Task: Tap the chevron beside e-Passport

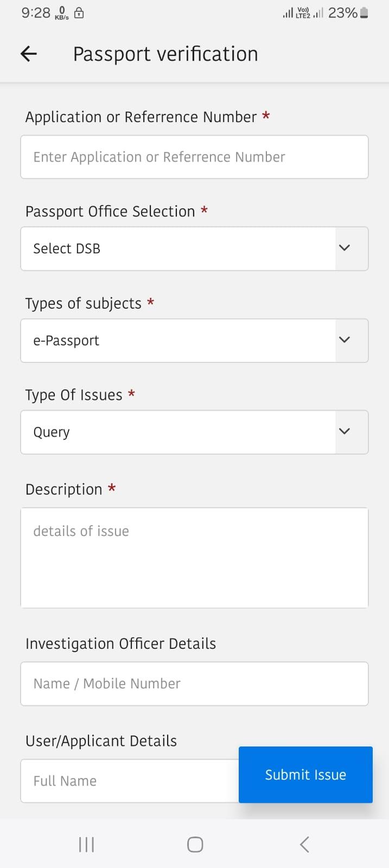Action: (x=345, y=340)
